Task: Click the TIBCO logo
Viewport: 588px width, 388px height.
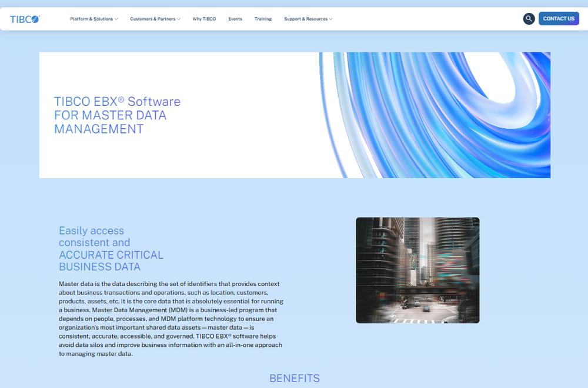Action: [25, 19]
